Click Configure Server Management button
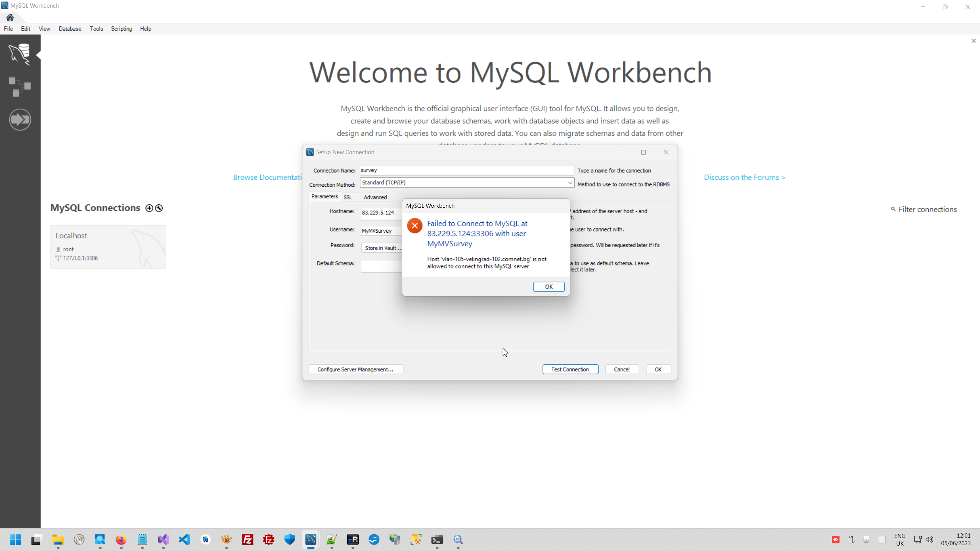The height and width of the screenshot is (551, 980). tap(355, 369)
